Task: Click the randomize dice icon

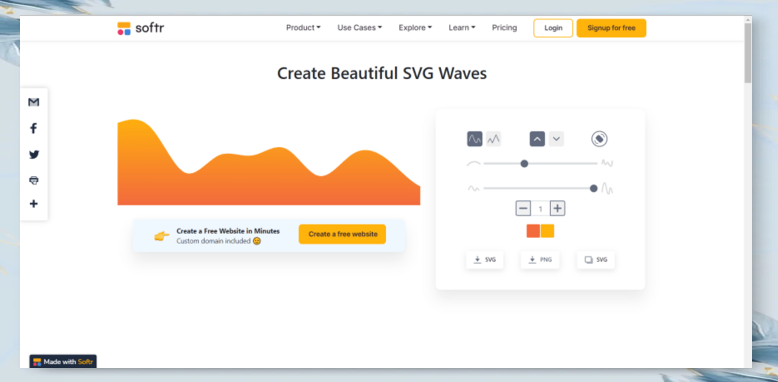Action: [599, 139]
